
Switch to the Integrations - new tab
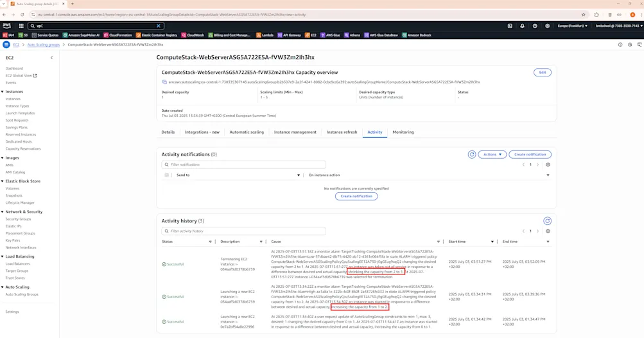point(202,132)
